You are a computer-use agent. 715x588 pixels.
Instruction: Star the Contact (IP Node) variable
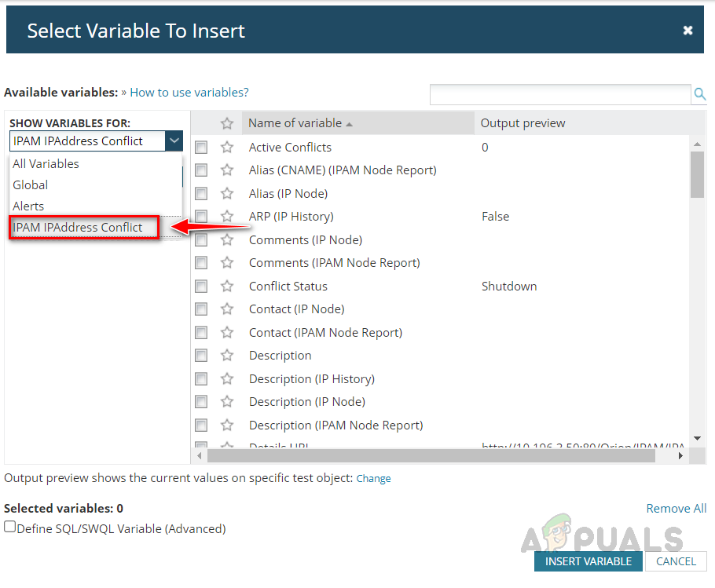pyautogui.click(x=227, y=309)
